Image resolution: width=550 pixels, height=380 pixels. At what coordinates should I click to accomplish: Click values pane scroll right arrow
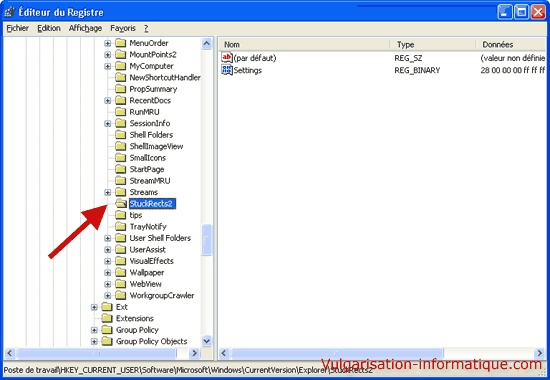(x=539, y=353)
